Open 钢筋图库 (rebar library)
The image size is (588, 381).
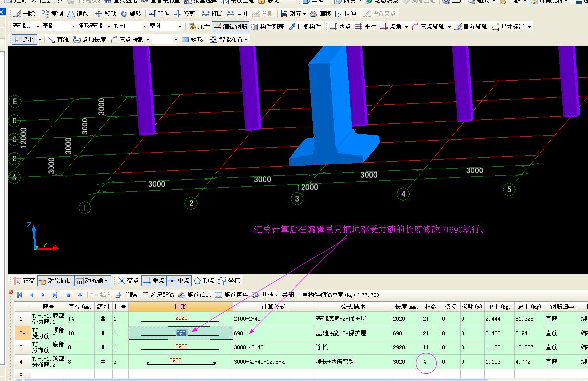click(232, 295)
